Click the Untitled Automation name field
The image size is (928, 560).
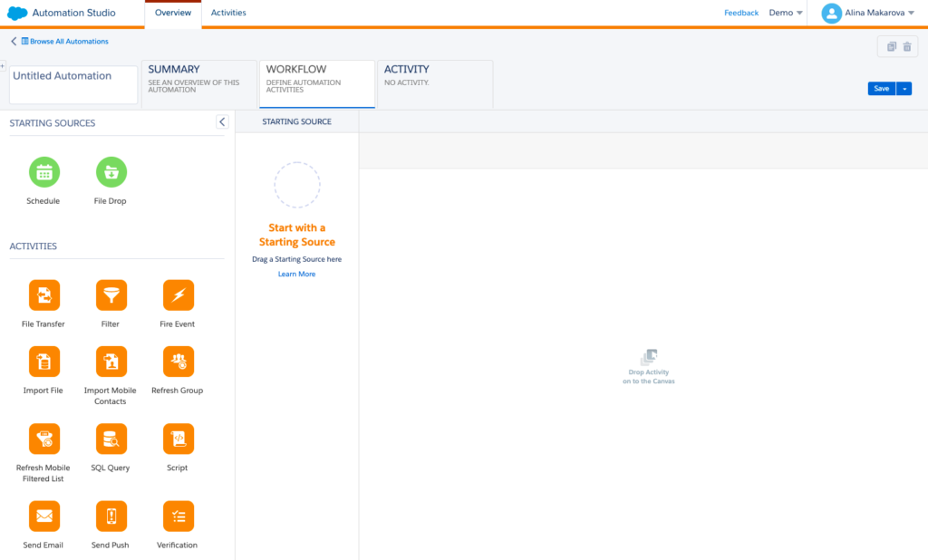[72, 83]
